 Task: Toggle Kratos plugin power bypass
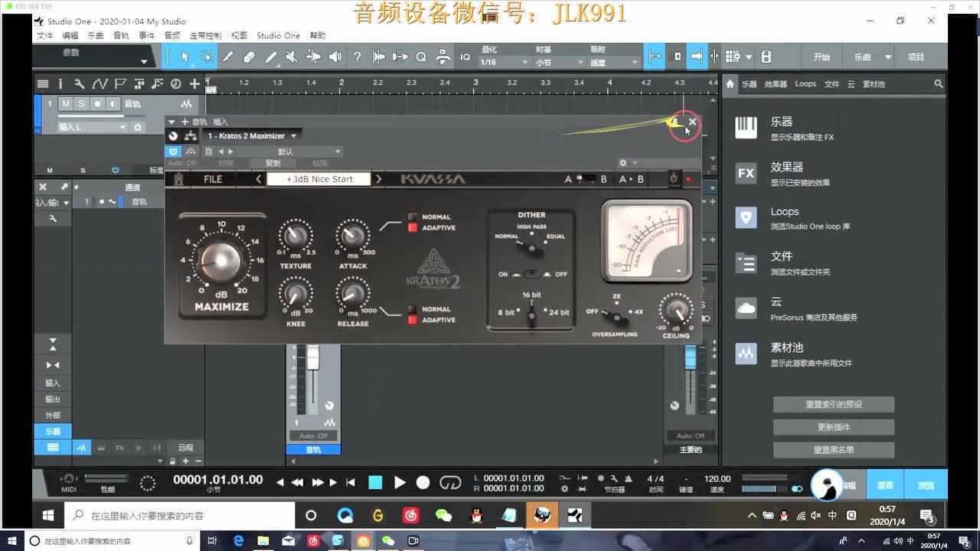(x=674, y=178)
